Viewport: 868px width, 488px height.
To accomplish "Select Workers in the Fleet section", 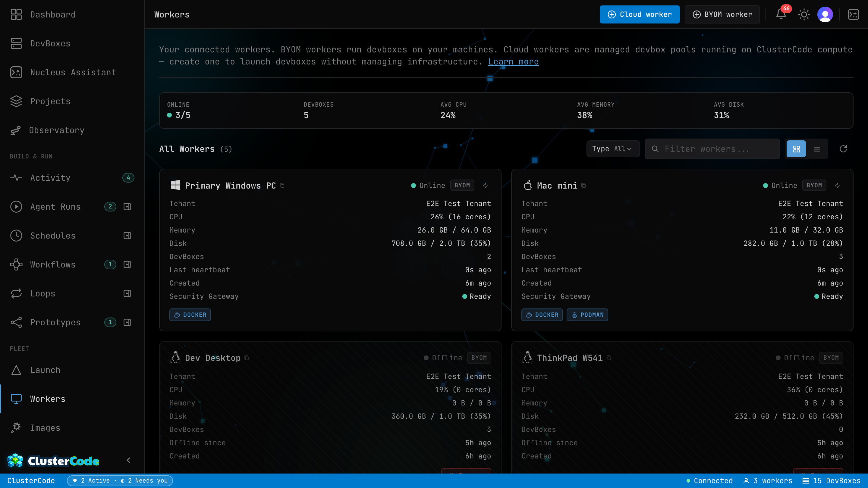I will pos(72,399).
